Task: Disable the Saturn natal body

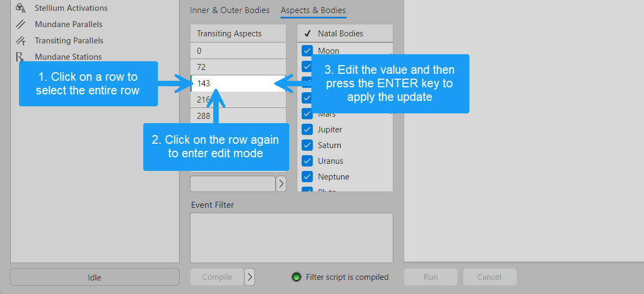Action: tap(307, 145)
